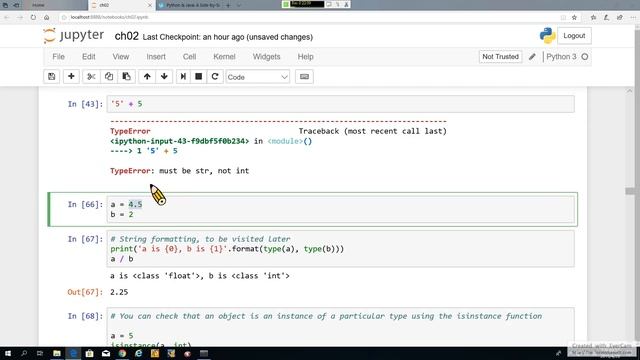Click the kernel idle circle indicator
This screenshot has height=360, width=640.
click(585, 57)
